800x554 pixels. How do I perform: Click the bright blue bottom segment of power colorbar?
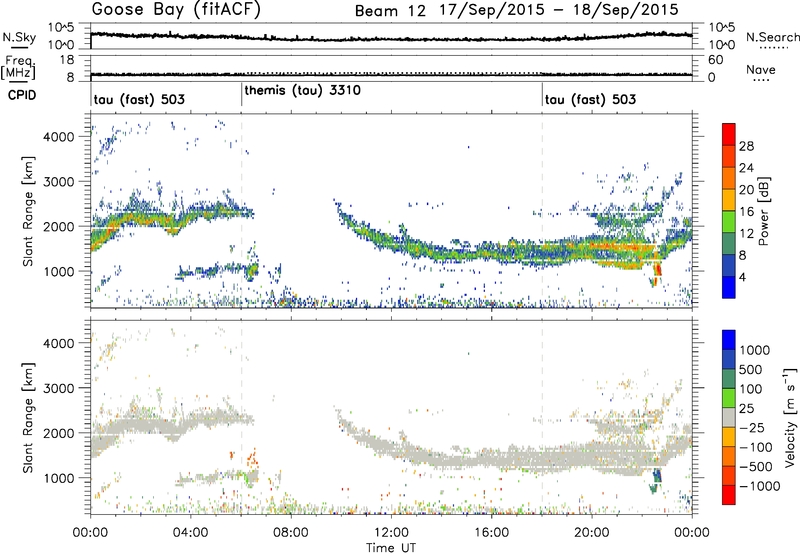pos(729,287)
